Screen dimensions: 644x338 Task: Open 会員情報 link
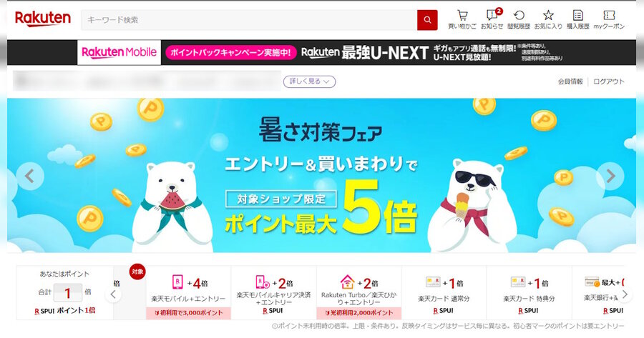pyautogui.click(x=570, y=81)
